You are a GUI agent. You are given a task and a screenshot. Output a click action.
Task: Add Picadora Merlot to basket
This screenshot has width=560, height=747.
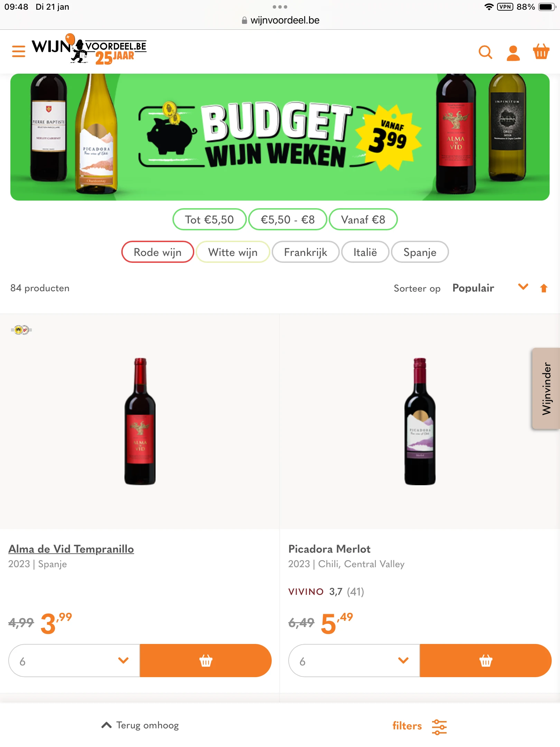click(485, 661)
